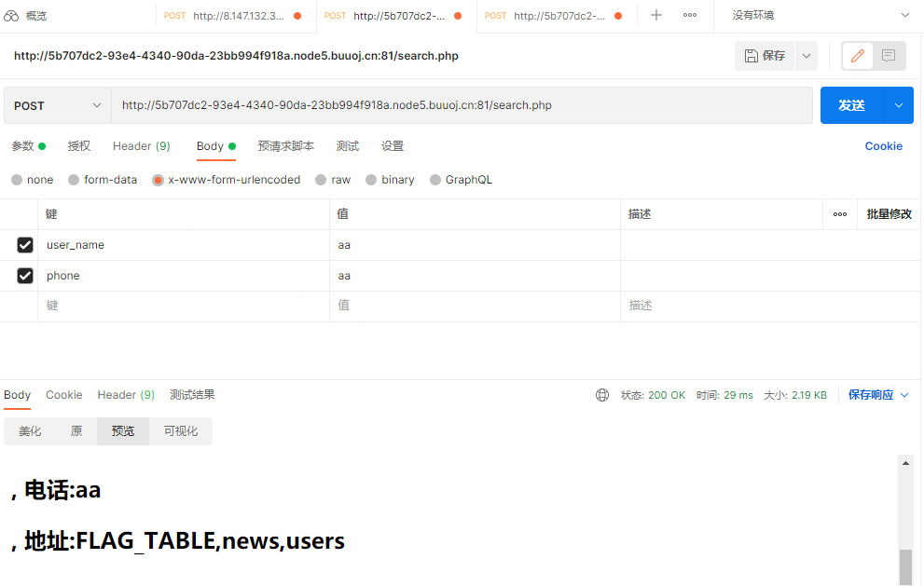Viewport: 924px width, 586px height.
Task: Switch to the 预请求脚本 tab
Action: pos(285,146)
